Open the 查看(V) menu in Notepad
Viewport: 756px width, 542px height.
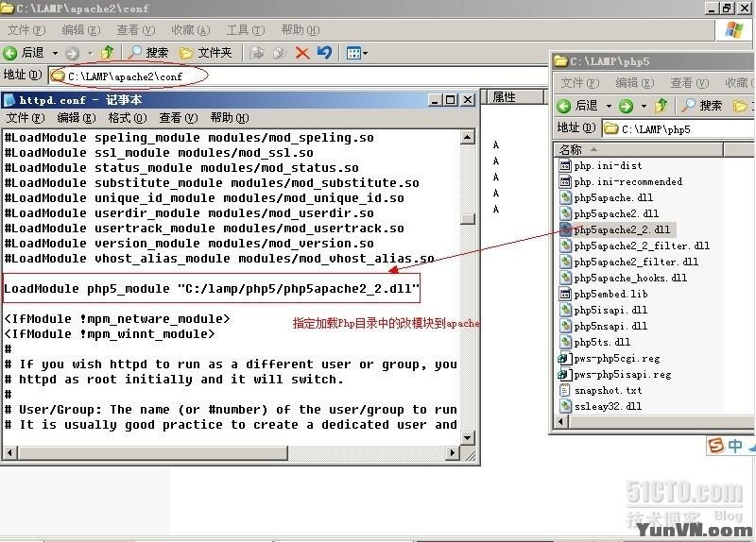tap(179, 117)
